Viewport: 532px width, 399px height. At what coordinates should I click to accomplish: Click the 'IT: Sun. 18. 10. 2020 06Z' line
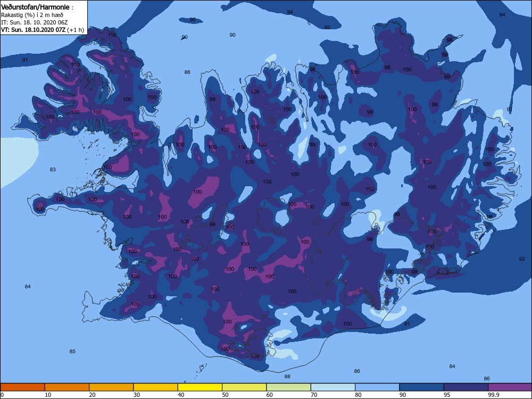click(34, 22)
